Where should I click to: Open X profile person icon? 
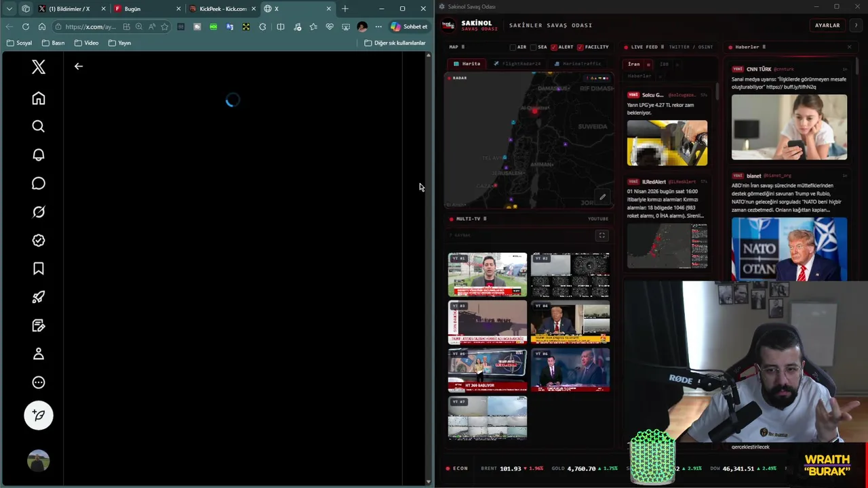pyautogui.click(x=39, y=354)
